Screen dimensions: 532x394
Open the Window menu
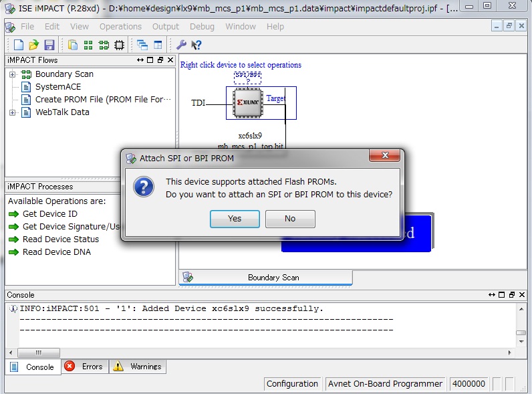241,27
